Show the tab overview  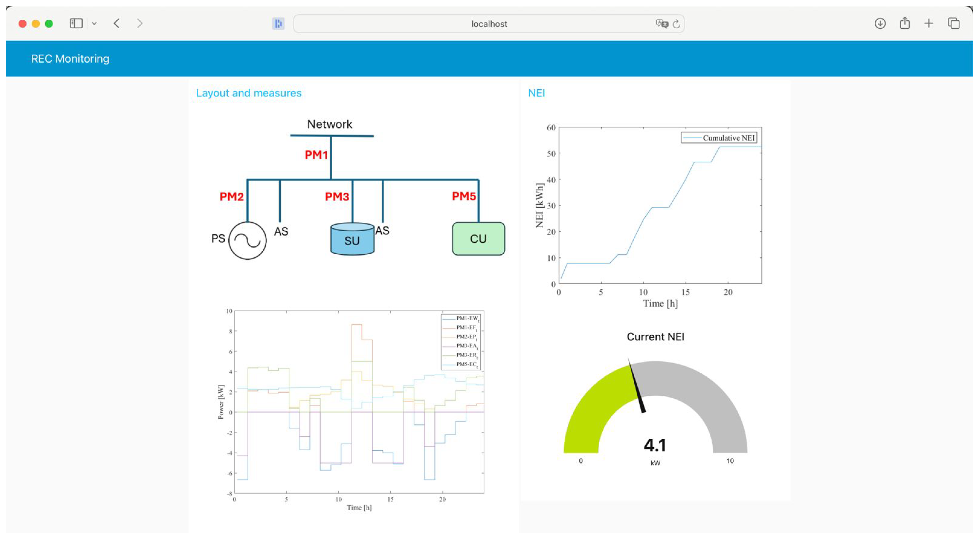point(954,24)
